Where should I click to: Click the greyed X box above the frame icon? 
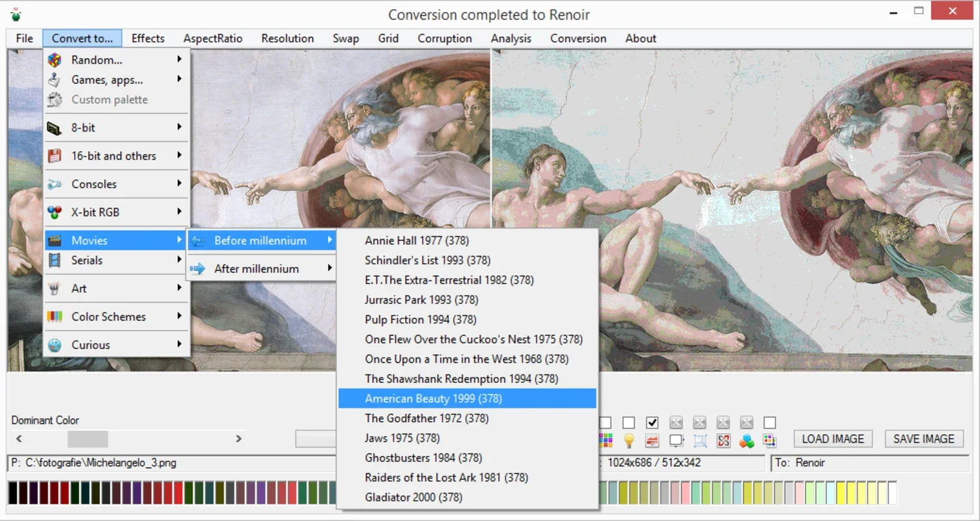coord(700,423)
